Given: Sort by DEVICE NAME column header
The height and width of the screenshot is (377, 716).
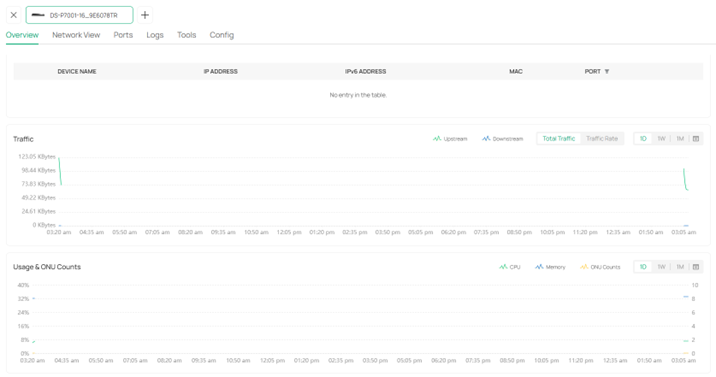Looking at the screenshot, I should (x=77, y=72).
